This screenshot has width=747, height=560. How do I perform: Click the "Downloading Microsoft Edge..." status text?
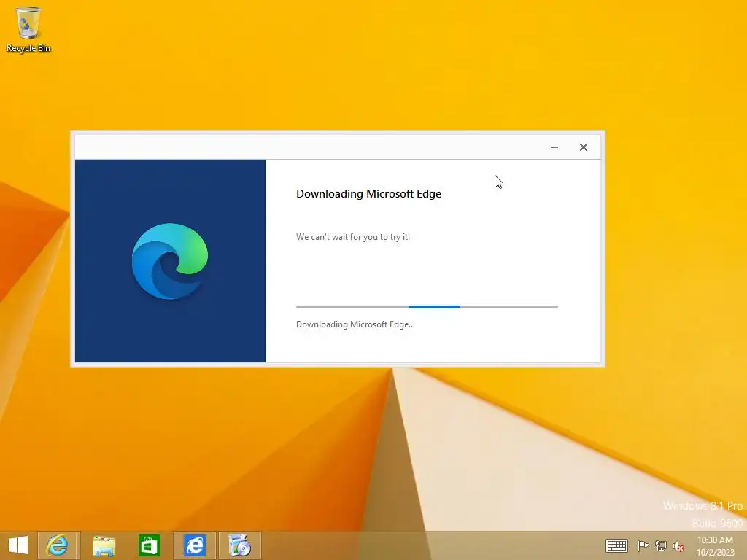(355, 324)
